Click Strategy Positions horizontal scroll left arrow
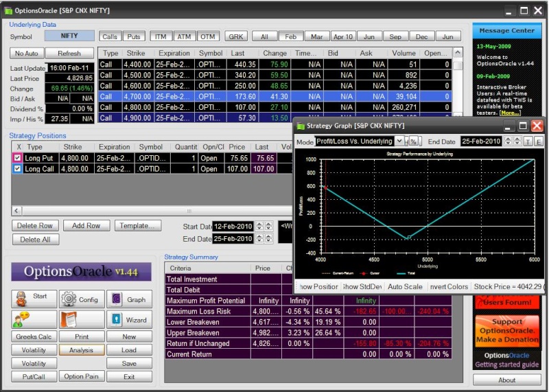Image resolution: width=549 pixels, height=392 pixels. click(16, 211)
